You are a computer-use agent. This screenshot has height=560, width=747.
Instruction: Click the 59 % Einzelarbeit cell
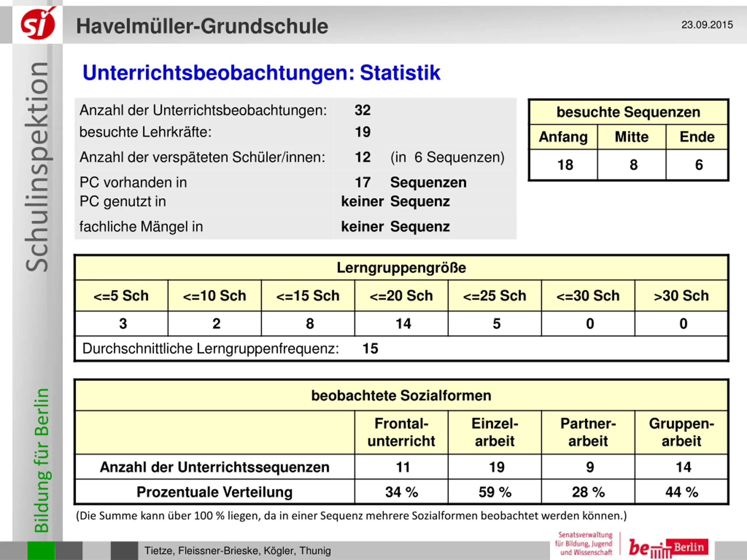pyautogui.click(x=495, y=492)
